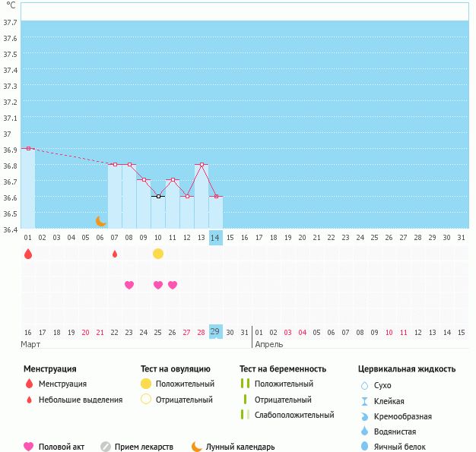Click the empty 'Отрицательный' ovulation test circle in legend
Image resolution: width=476 pixels, height=452 pixels.
point(146,400)
